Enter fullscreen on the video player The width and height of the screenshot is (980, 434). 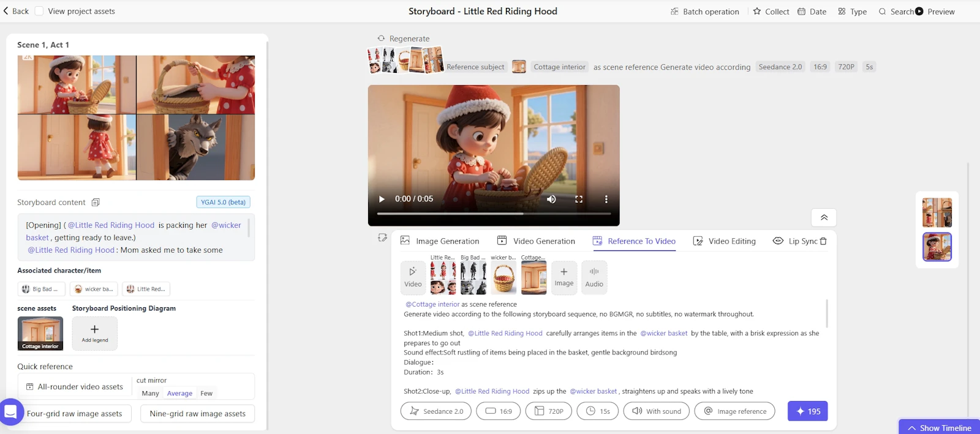click(579, 199)
